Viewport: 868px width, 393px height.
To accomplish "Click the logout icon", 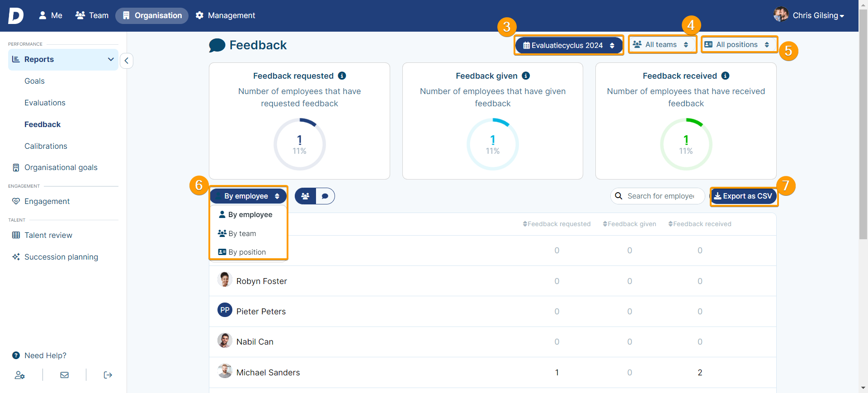I will (108, 375).
